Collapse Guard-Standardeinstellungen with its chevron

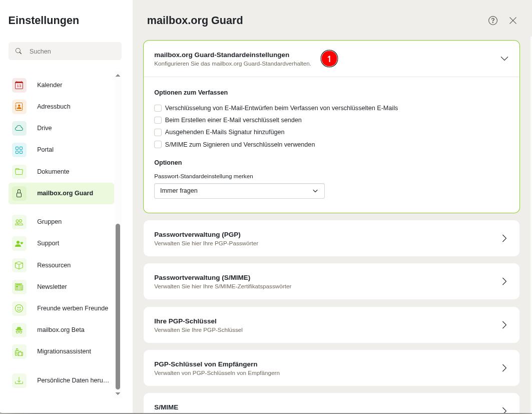click(x=504, y=59)
